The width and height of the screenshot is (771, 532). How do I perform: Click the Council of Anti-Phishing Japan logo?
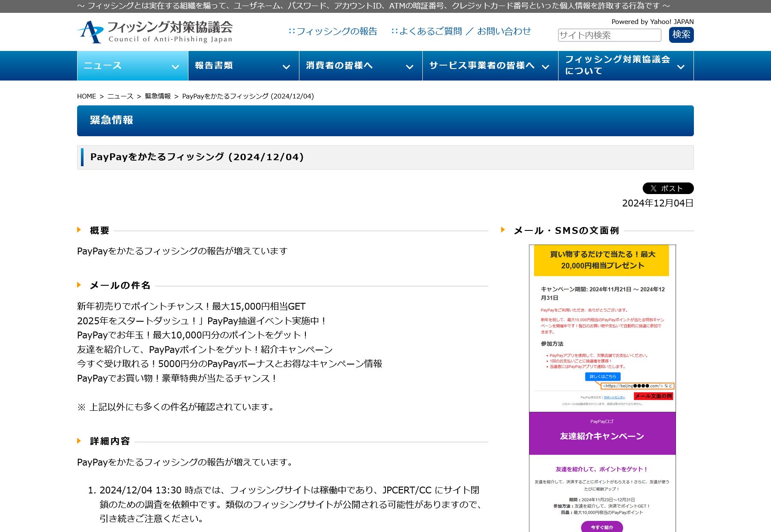(x=155, y=32)
